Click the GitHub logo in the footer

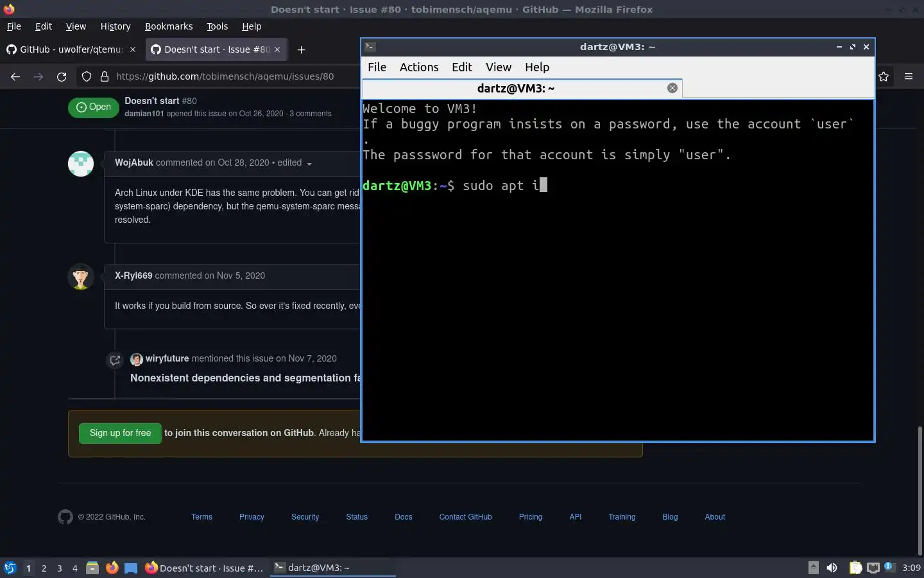(65, 517)
